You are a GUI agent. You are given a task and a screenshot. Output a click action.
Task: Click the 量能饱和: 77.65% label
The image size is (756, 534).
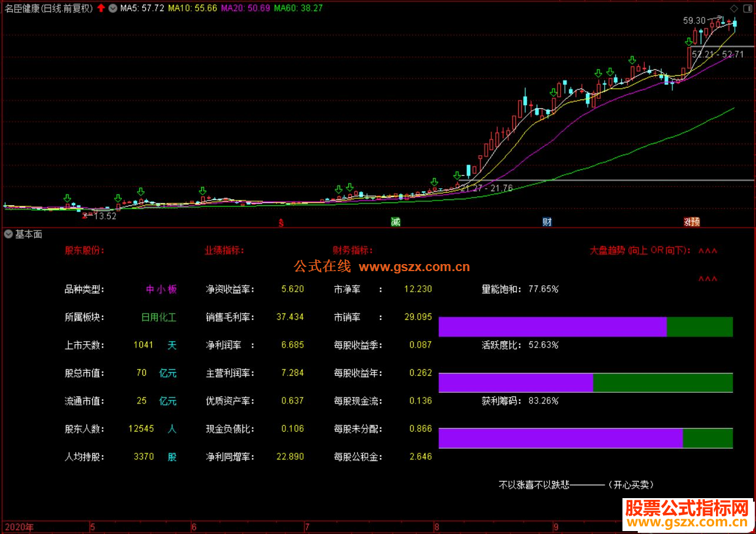(x=520, y=289)
